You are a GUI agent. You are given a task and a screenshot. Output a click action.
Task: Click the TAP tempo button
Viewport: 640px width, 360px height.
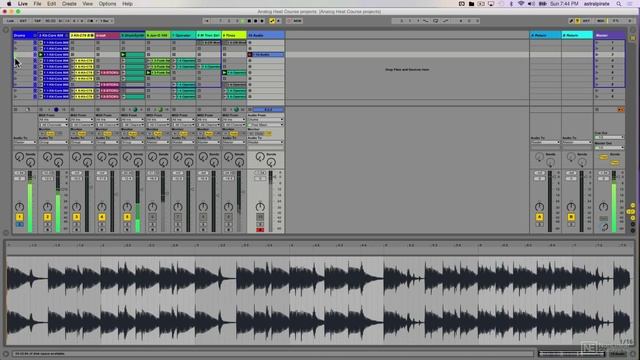point(37,21)
